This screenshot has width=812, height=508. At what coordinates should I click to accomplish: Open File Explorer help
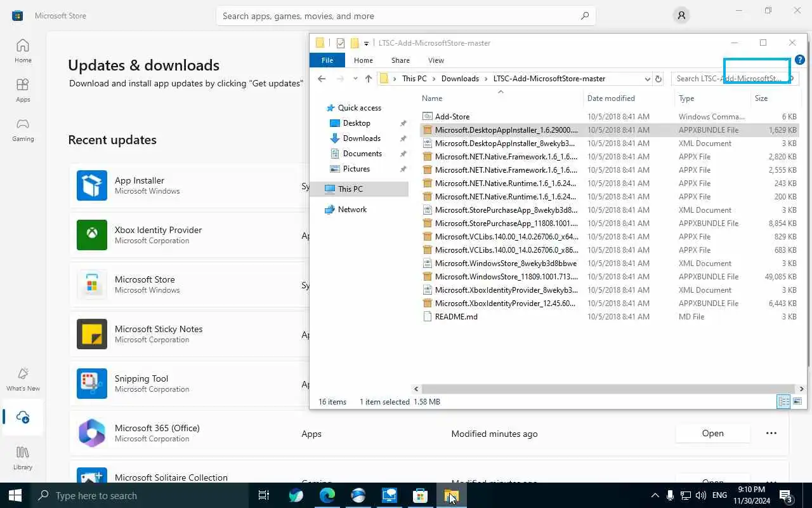click(x=800, y=60)
